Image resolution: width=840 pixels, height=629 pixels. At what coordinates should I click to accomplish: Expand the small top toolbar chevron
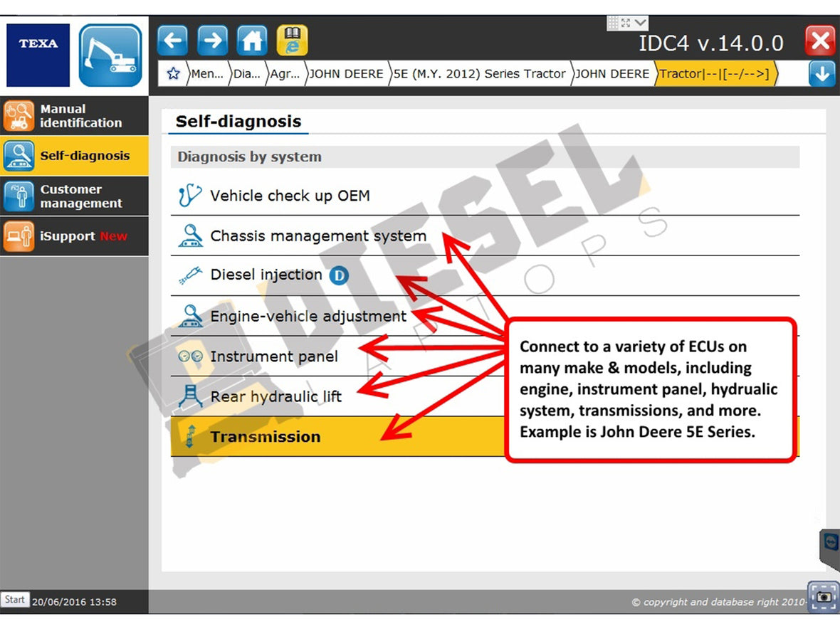pos(640,23)
